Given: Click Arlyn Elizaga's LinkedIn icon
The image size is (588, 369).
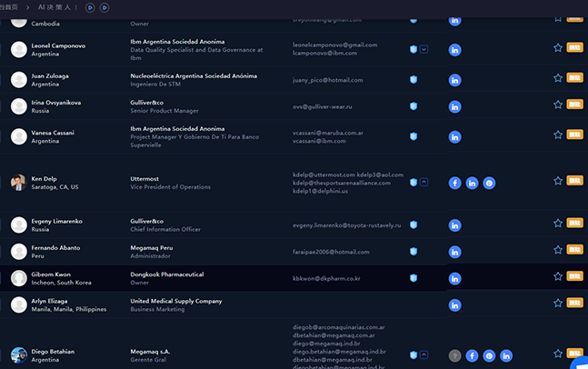Looking at the screenshot, I should point(454,305).
